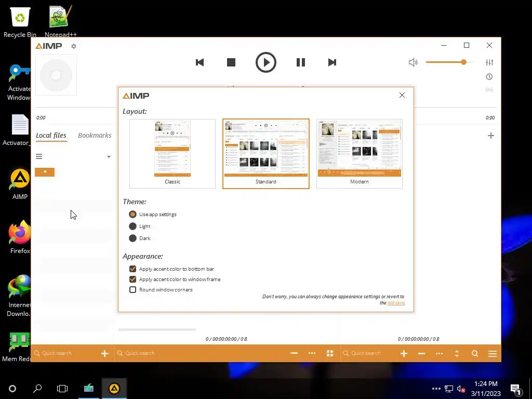The width and height of the screenshot is (532, 399).
Task: Select the AIMP desktop shortcut
Action: tap(20, 184)
